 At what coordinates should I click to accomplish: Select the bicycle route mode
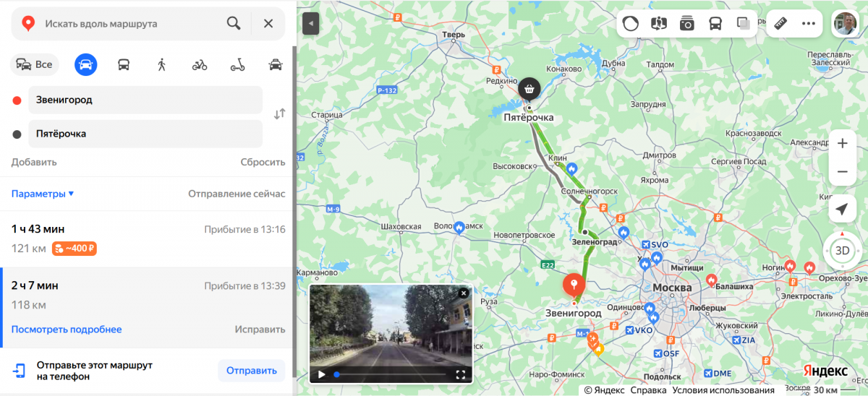[x=200, y=64]
